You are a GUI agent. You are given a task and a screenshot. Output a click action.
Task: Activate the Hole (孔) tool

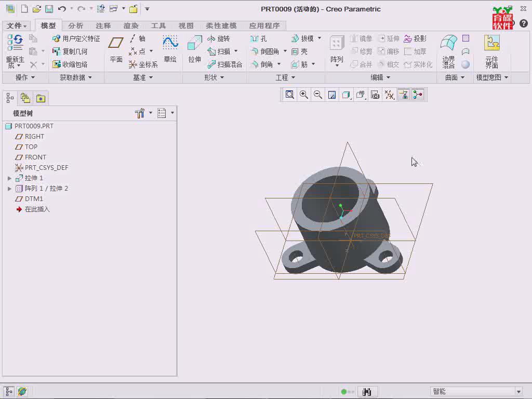click(x=259, y=38)
